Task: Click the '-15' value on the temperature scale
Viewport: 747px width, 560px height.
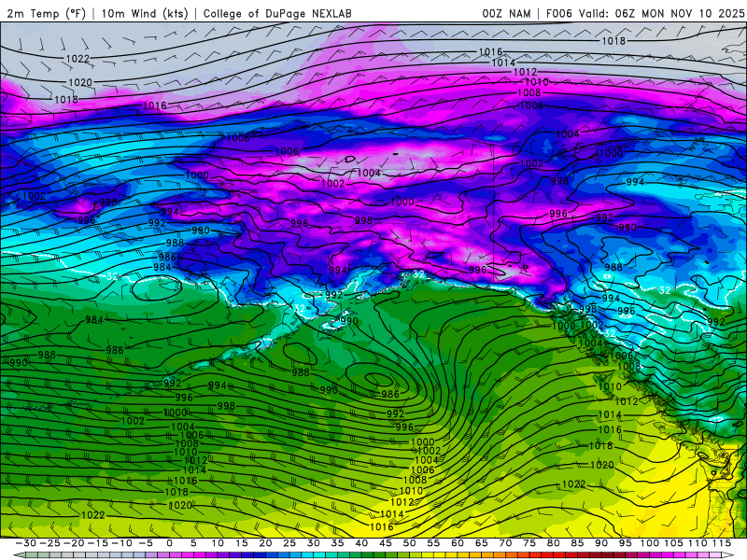Action: [x=98, y=543]
